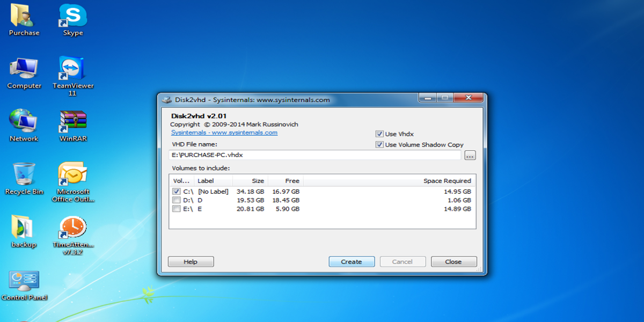644x322 pixels.
Task: Uncheck the Use Vhdx checkbox
Action: coord(379,134)
